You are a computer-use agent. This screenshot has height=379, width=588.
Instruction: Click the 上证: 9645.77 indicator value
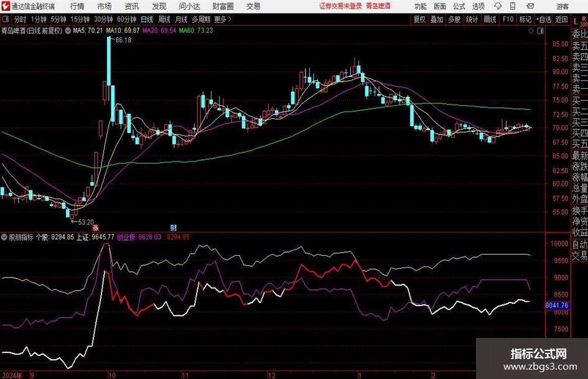pos(95,237)
